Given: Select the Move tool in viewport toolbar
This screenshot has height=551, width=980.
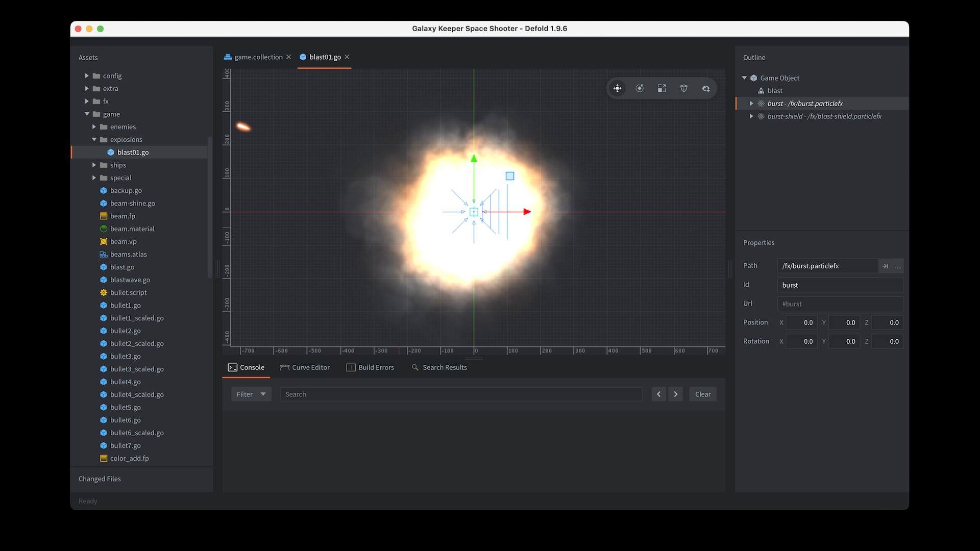Looking at the screenshot, I should (618, 88).
